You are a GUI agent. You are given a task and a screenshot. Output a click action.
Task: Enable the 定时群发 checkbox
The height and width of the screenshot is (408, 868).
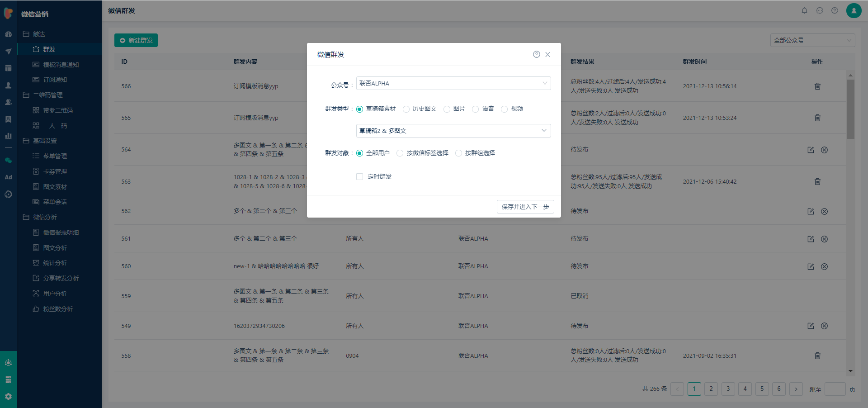(x=359, y=177)
